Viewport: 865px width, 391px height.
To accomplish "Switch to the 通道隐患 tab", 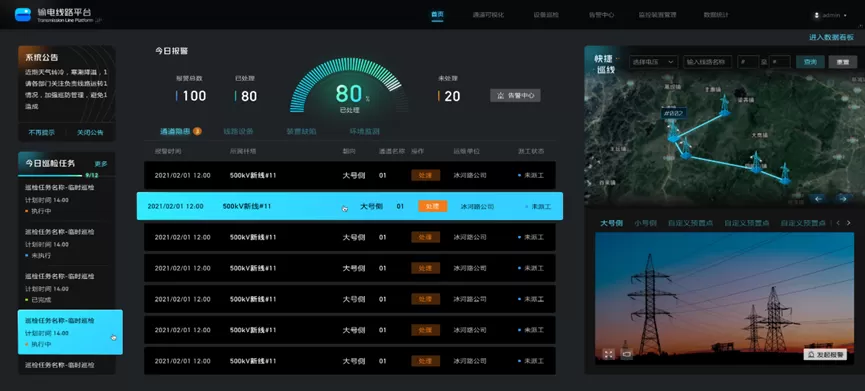I will pyautogui.click(x=175, y=131).
